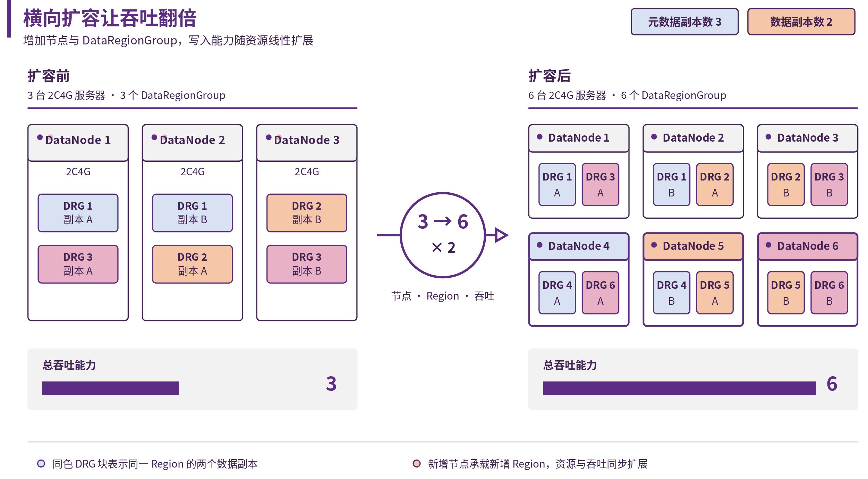The height and width of the screenshot is (479, 868).
Task: Click the throughput value 6
Action: (x=832, y=384)
